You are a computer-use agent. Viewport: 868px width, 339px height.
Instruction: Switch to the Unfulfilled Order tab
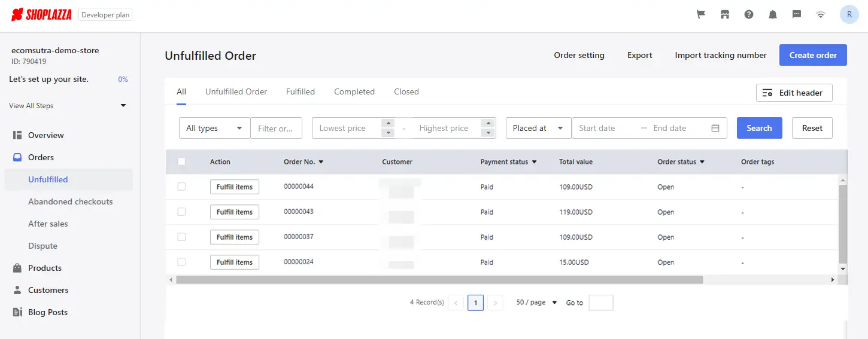(x=236, y=91)
